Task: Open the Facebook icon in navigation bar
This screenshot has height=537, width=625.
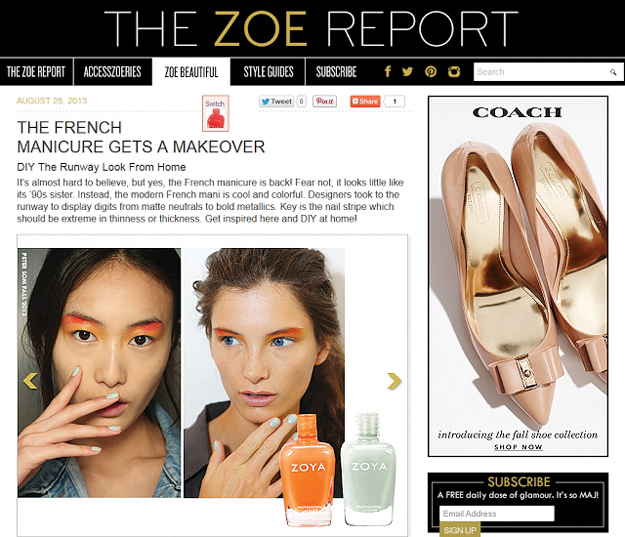Action: tap(387, 72)
